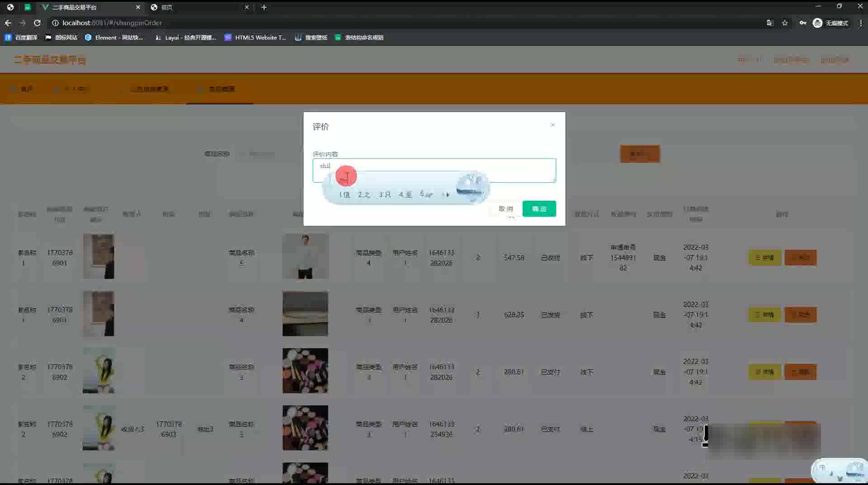The width and height of the screenshot is (868, 485).
Task: Open the 搜索壁纸 bookmark
Action: (311, 38)
